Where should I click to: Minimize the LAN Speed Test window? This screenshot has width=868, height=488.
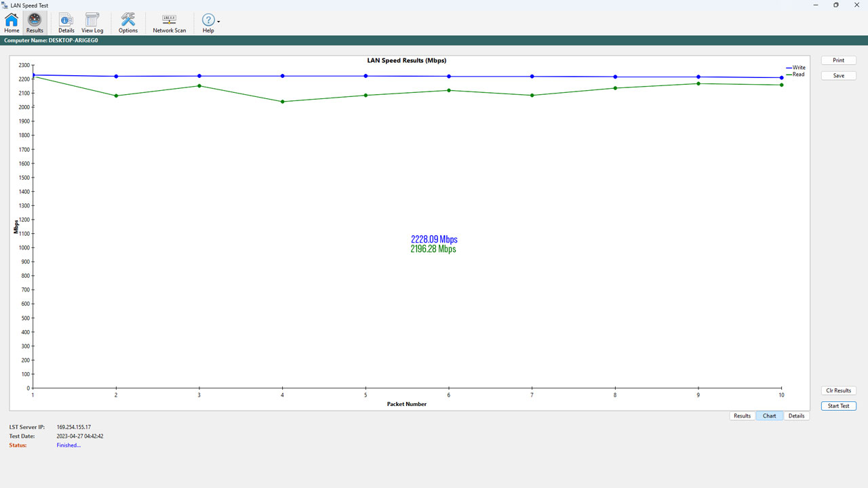pyautogui.click(x=814, y=5)
